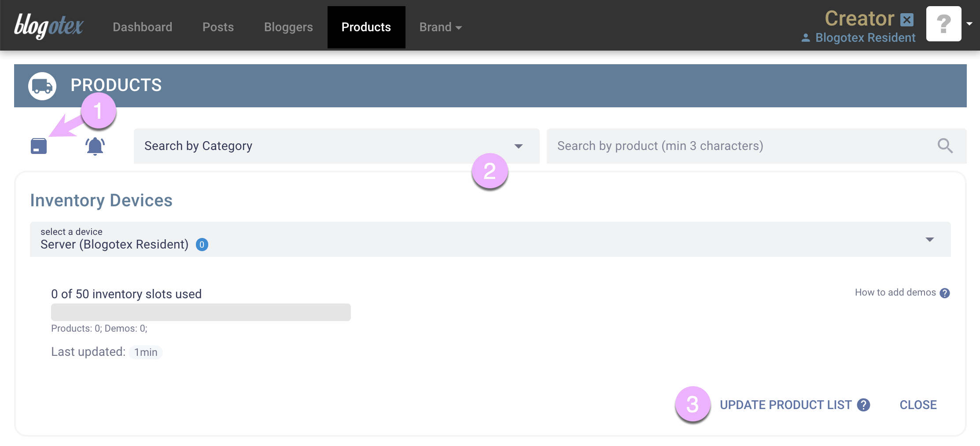This screenshot has width=980, height=446.
Task: Open the help question mark icon
Action: [943, 24]
